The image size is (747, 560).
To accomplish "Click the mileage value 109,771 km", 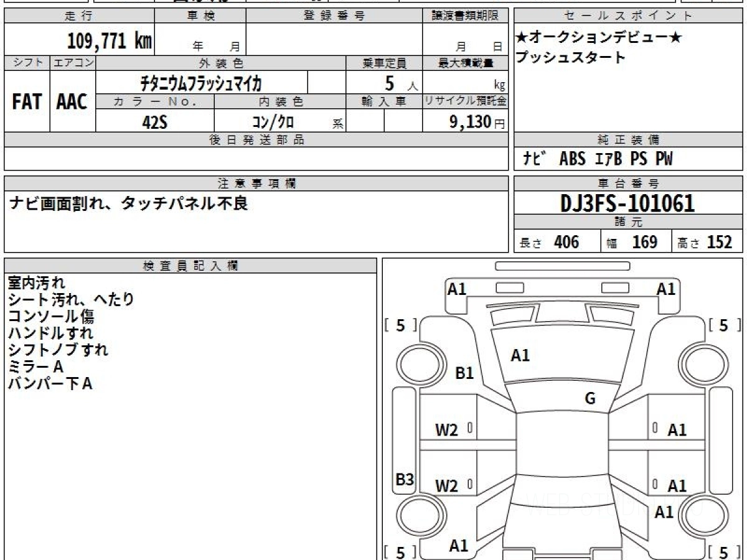I will 110,41.
